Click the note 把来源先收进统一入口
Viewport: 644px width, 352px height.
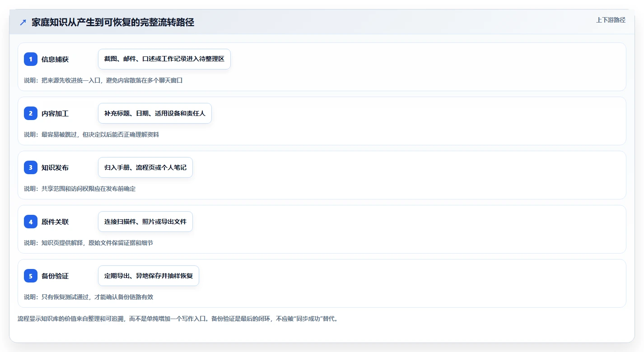[103, 80]
